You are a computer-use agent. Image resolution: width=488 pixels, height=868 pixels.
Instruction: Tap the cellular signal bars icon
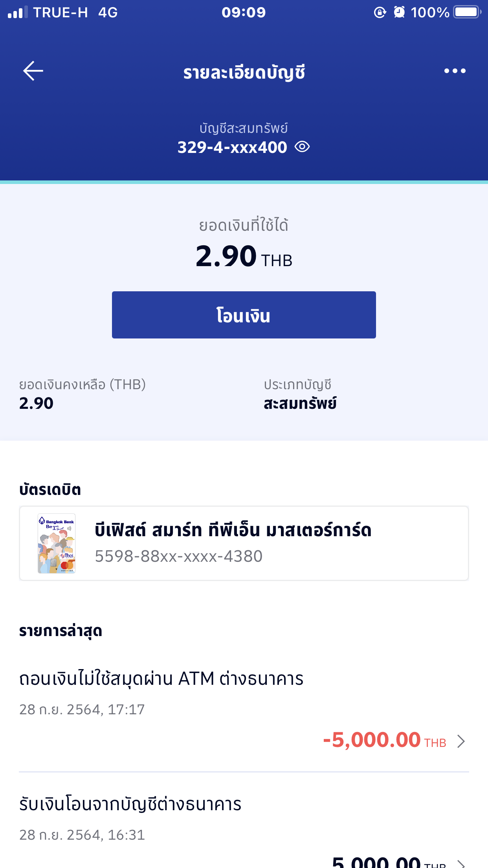tap(18, 13)
